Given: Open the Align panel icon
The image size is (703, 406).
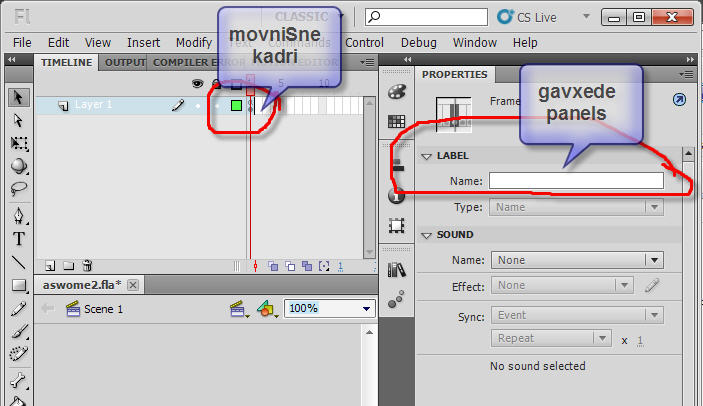Looking at the screenshot, I should click(x=397, y=165).
